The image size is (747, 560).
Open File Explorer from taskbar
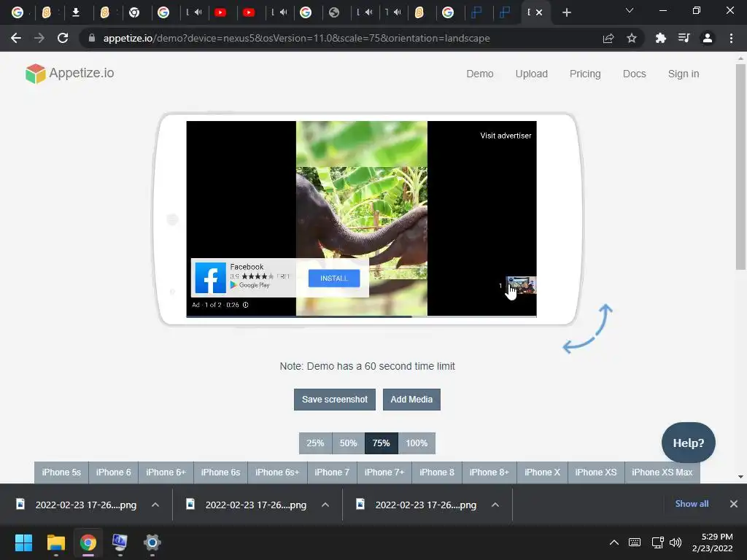pyautogui.click(x=55, y=542)
